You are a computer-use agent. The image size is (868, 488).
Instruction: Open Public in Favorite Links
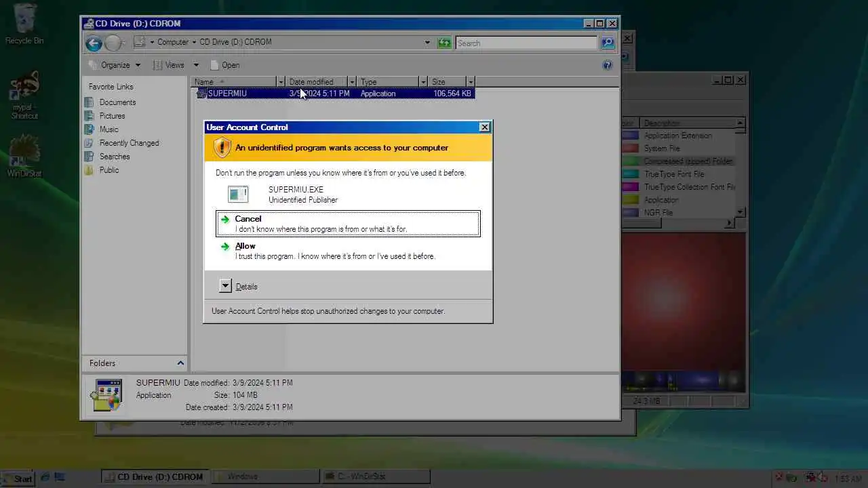click(x=109, y=170)
